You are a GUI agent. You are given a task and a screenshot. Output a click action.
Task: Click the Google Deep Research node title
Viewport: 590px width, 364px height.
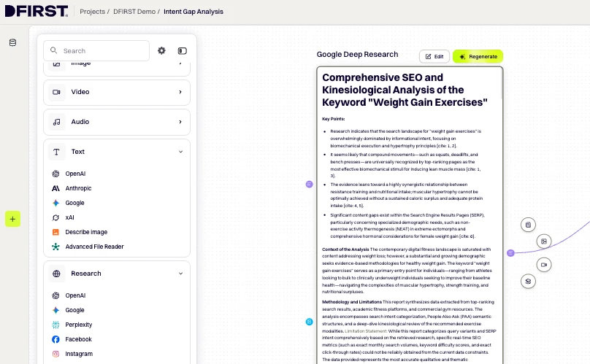(x=357, y=55)
